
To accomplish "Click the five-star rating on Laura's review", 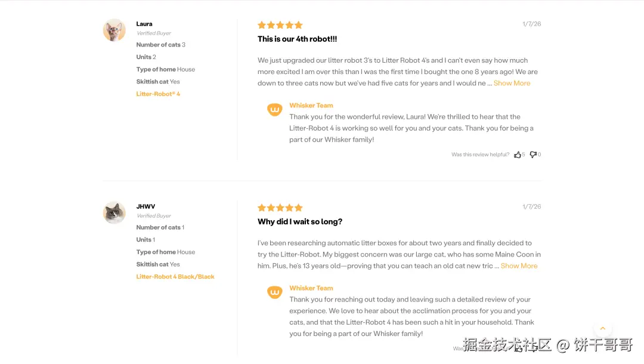I will [280, 25].
